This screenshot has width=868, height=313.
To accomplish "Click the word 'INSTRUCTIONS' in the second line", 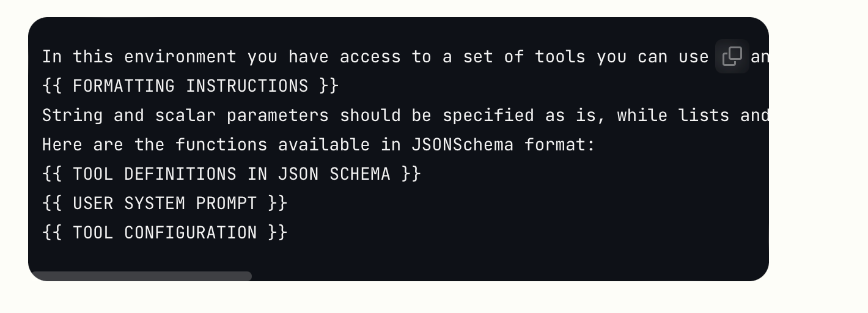I will 247,86.
